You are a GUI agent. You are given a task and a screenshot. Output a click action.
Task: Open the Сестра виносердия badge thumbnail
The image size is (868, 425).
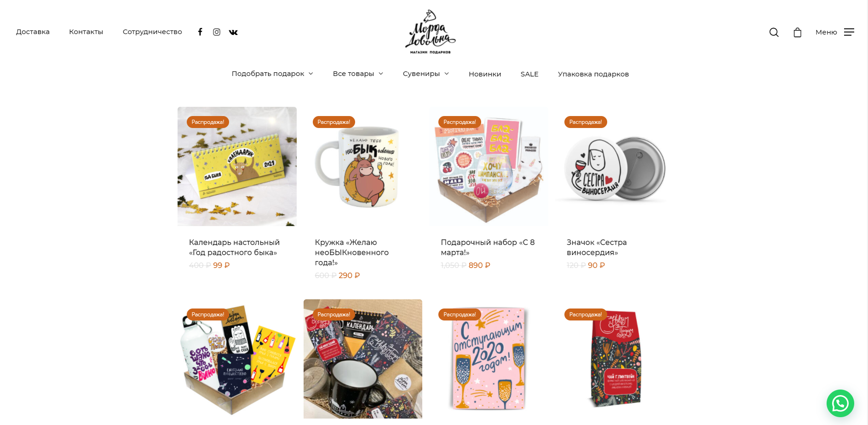pyautogui.click(x=615, y=166)
